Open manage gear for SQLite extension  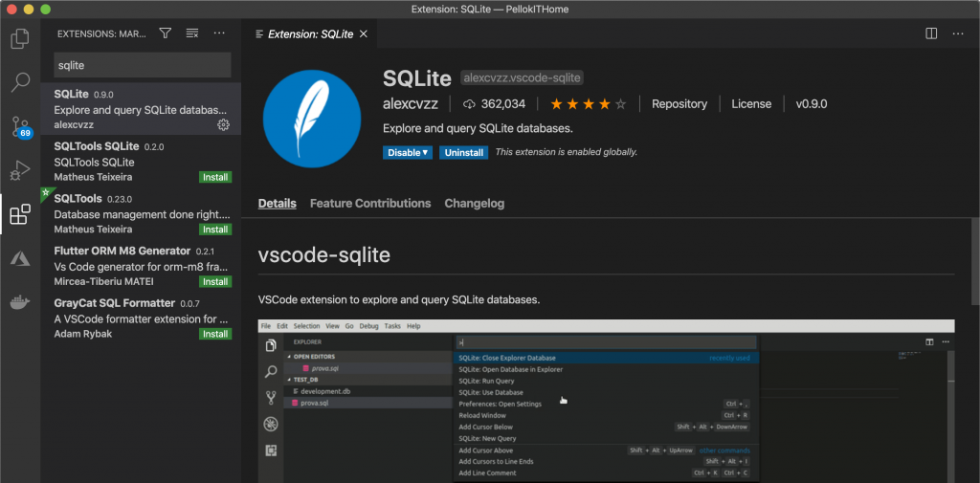(223, 125)
